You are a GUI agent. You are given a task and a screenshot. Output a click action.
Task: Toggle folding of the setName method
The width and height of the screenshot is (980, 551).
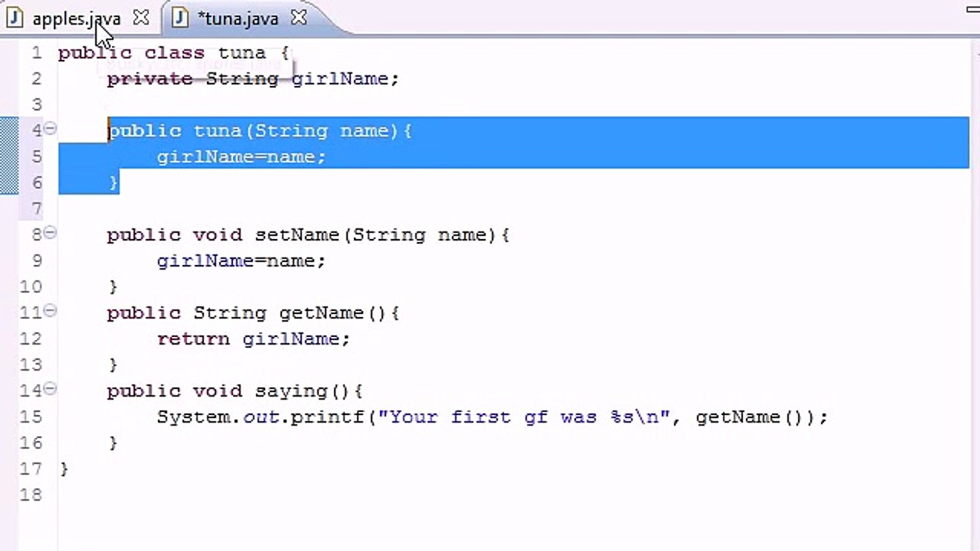(50, 234)
